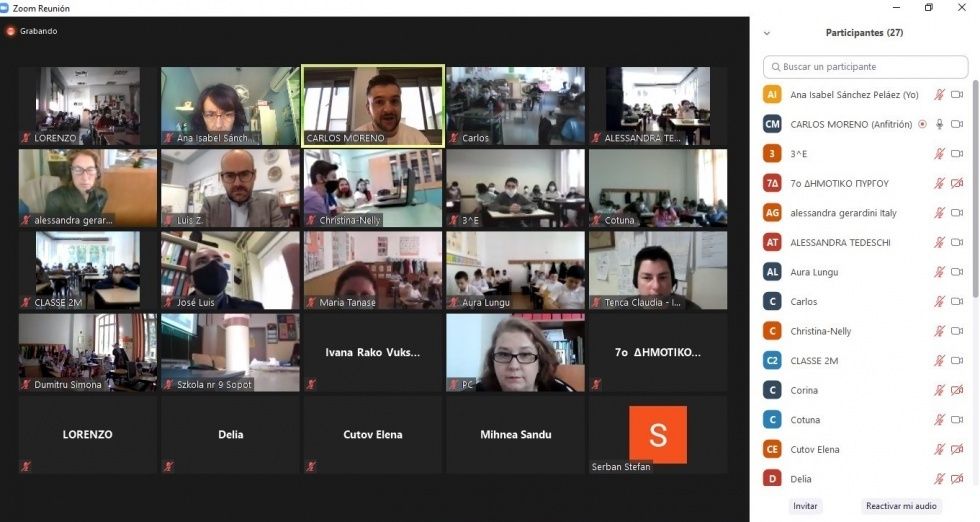Viewport: 980px width, 522px height.
Task: Click the red Grabando recording icon
Action: click(11, 31)
